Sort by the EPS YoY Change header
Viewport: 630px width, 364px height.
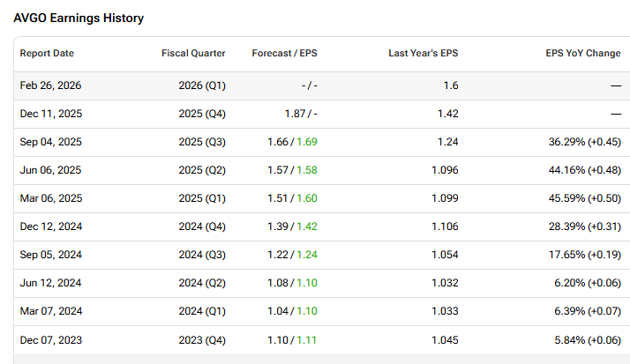[x=582, y=54]
